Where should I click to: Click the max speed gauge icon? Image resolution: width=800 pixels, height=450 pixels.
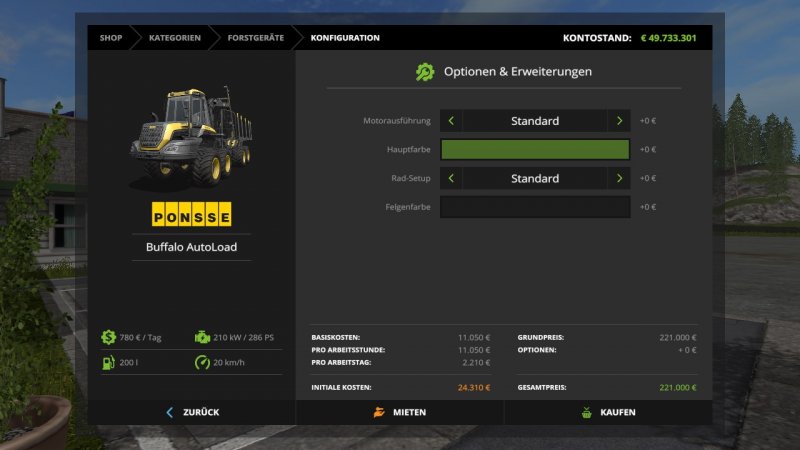(202, 362)
